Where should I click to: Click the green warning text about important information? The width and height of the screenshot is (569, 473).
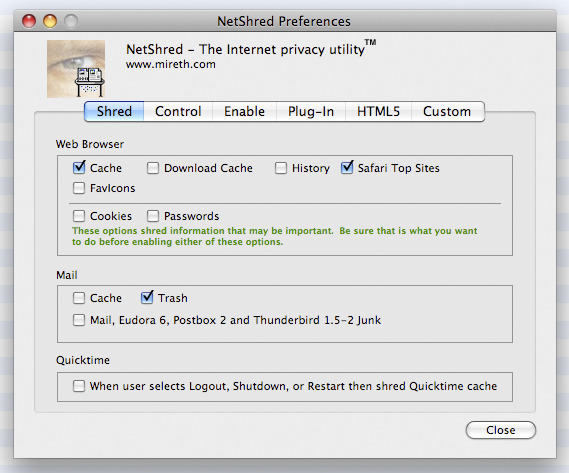[274, 236]
